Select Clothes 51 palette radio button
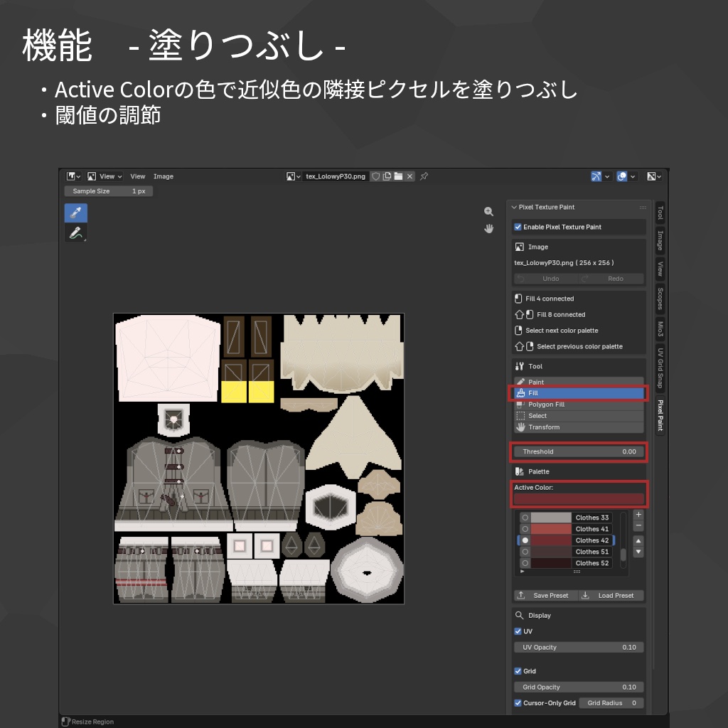 pyautogui.click(x=525, y=552)
